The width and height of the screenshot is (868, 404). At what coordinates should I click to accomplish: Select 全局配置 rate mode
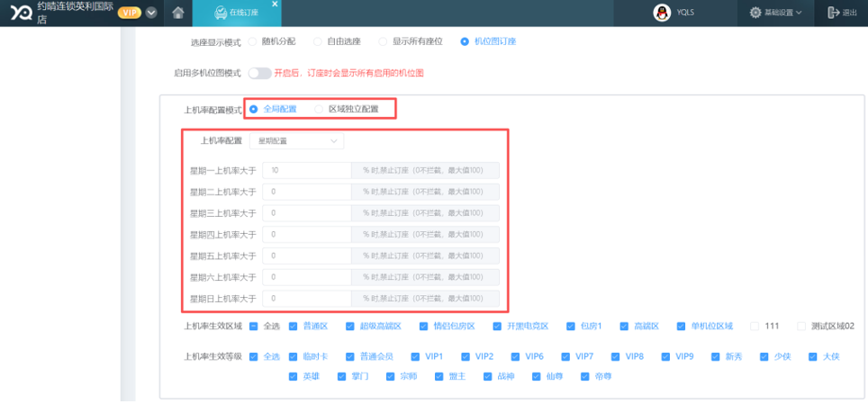point(254,109)
